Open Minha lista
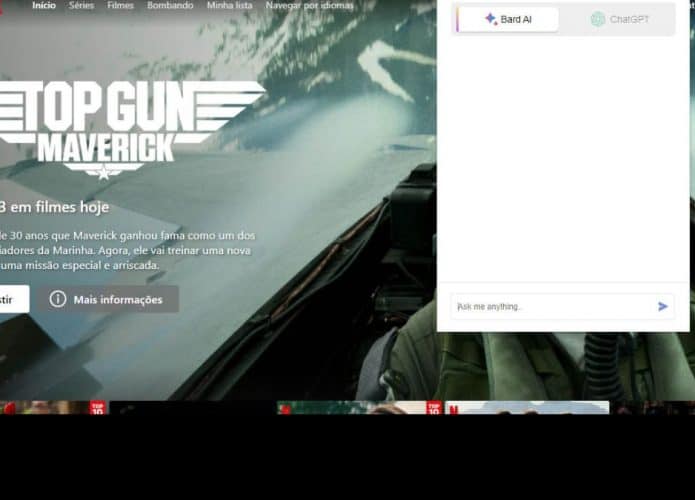Viewport: 695px width, 500px height. (x=229, y=5)
